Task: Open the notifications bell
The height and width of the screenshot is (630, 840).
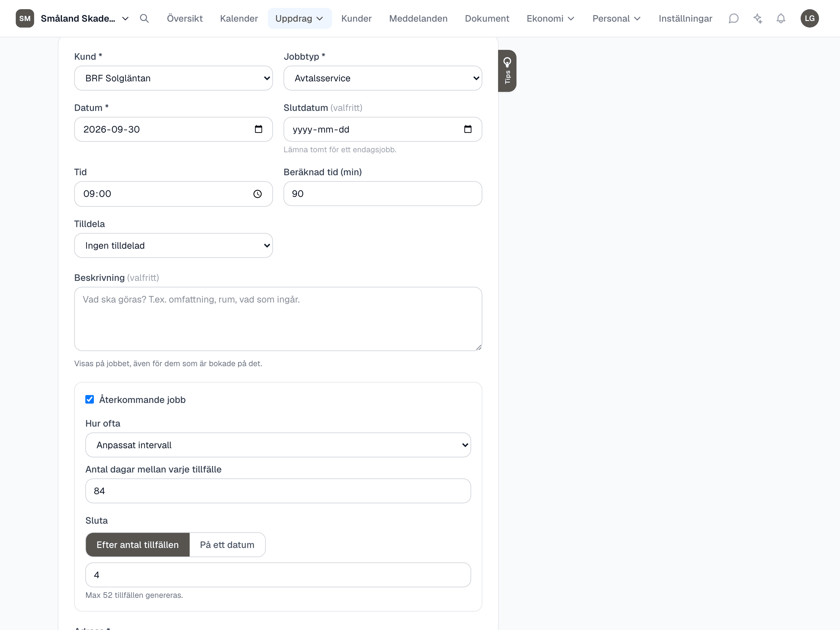Action: tap(781, 18)
